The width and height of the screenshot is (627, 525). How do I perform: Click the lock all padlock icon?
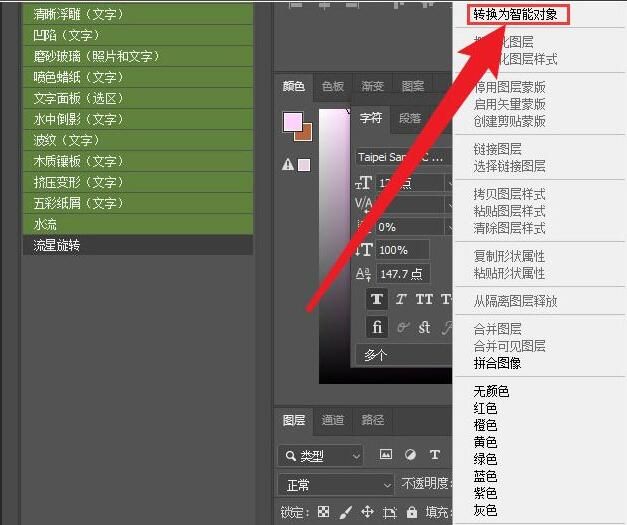pos(411,511)
